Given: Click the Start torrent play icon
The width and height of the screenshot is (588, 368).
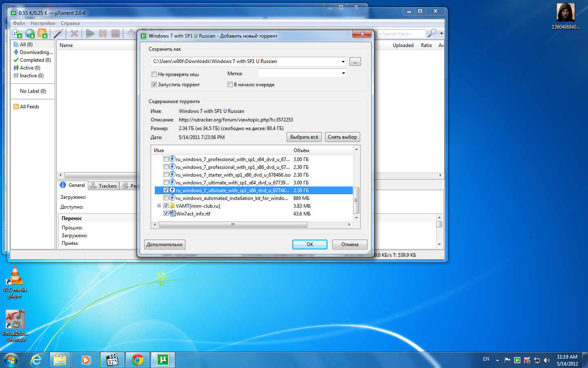Looking at the screenshot, I should tap(90, 34).
